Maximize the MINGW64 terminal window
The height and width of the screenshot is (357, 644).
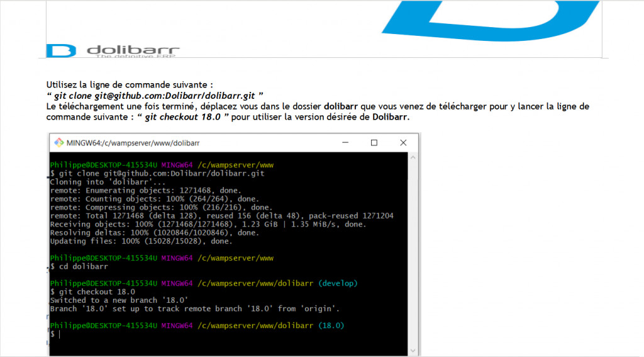click(374, 143)
